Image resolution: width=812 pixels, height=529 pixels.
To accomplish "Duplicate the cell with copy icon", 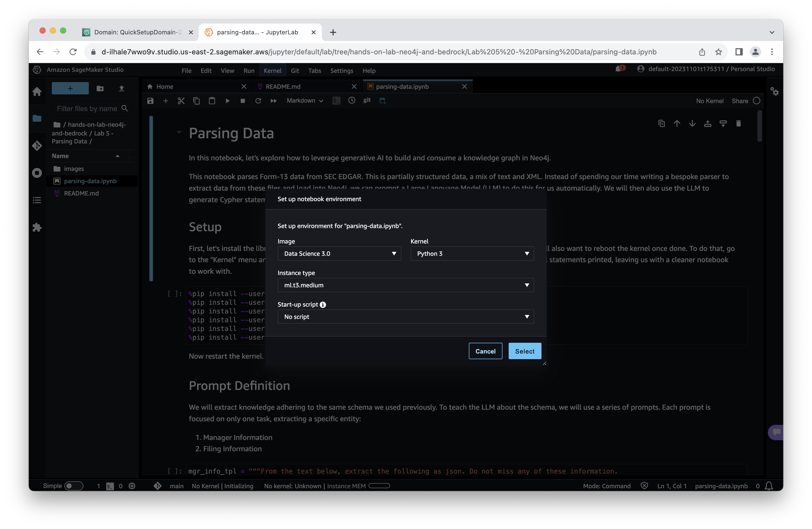I will pos(662,123).
